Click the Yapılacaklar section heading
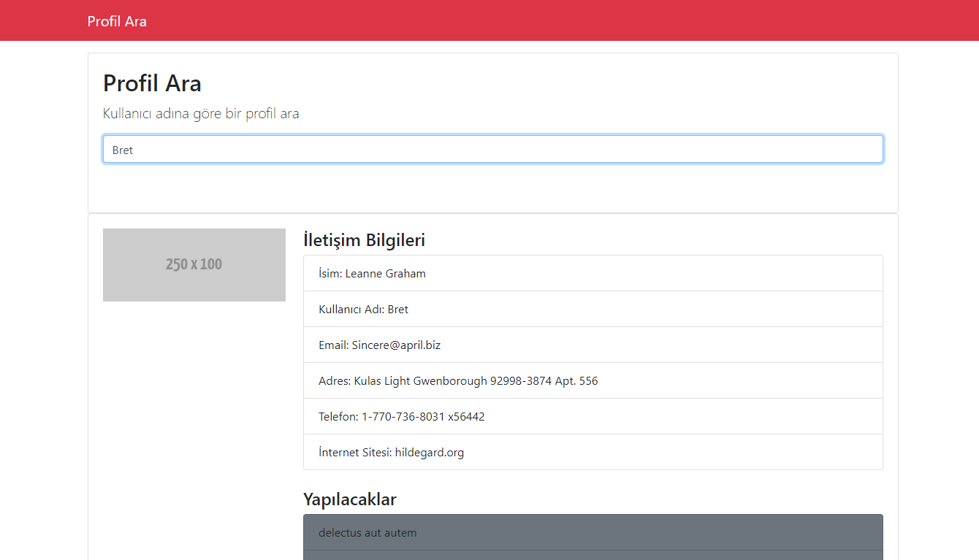 pyautogui.click(x=349, y=499)
